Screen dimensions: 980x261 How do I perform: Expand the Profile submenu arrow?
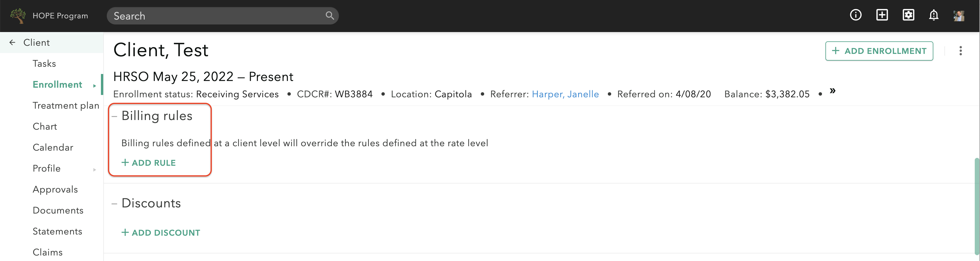tap(95, 170)
